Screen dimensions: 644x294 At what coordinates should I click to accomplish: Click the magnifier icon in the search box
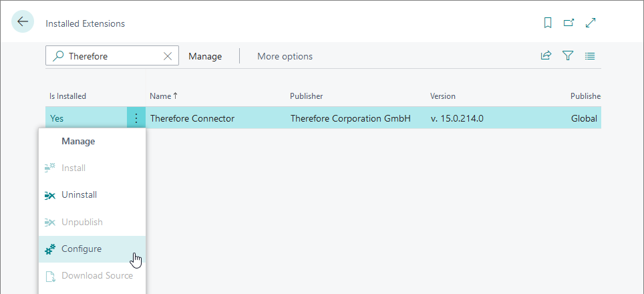58,56
